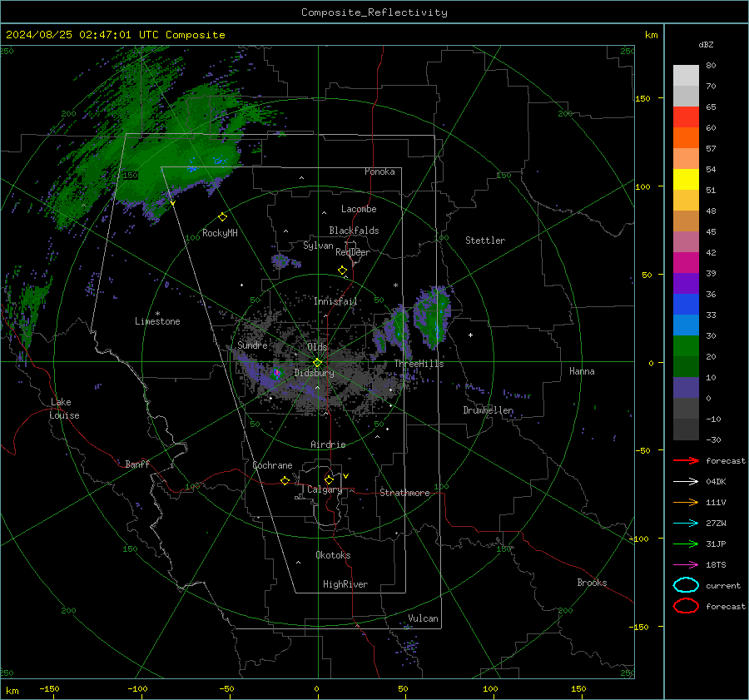Click yellow diamond marker near Cochrane

(285, 481)
